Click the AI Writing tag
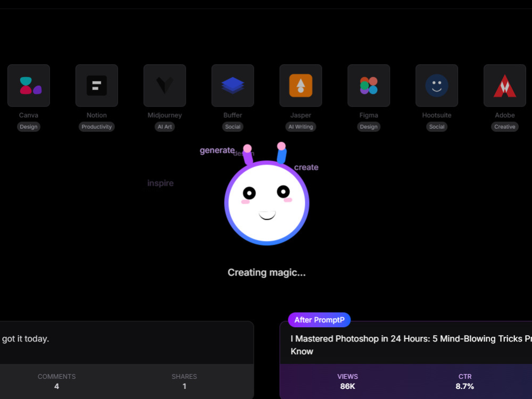 301,127
